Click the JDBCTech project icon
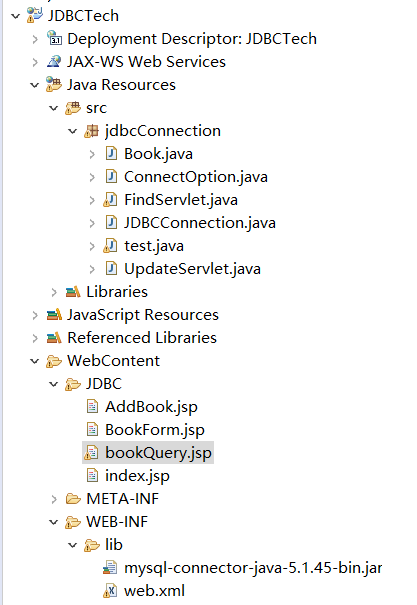 [35, 15]
